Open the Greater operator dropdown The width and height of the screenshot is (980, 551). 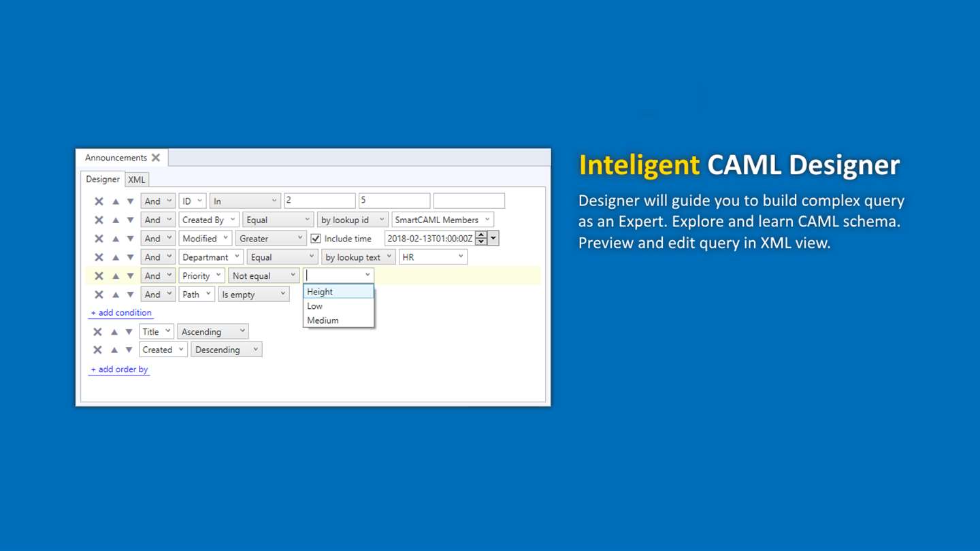click(271, 239)
